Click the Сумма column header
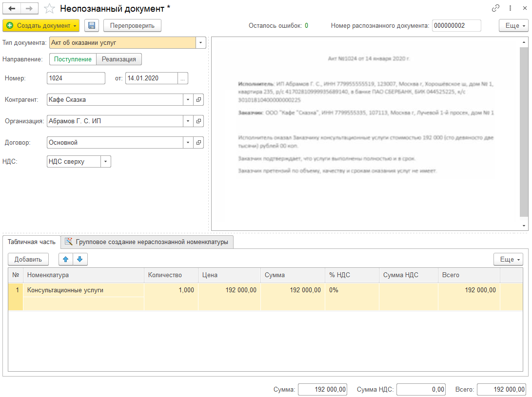532x397 pixels. tap(293, 275)
